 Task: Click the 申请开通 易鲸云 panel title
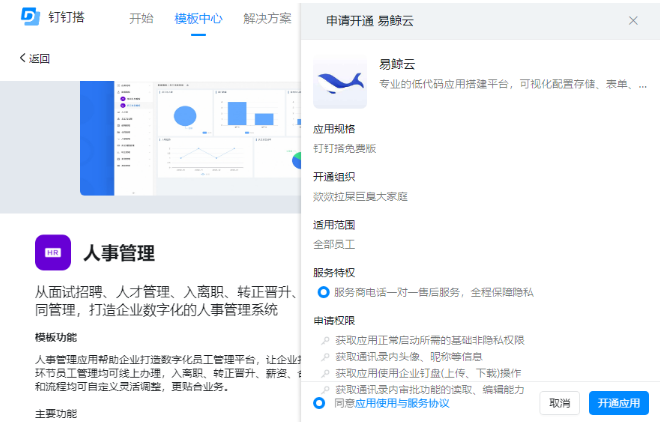370,21
